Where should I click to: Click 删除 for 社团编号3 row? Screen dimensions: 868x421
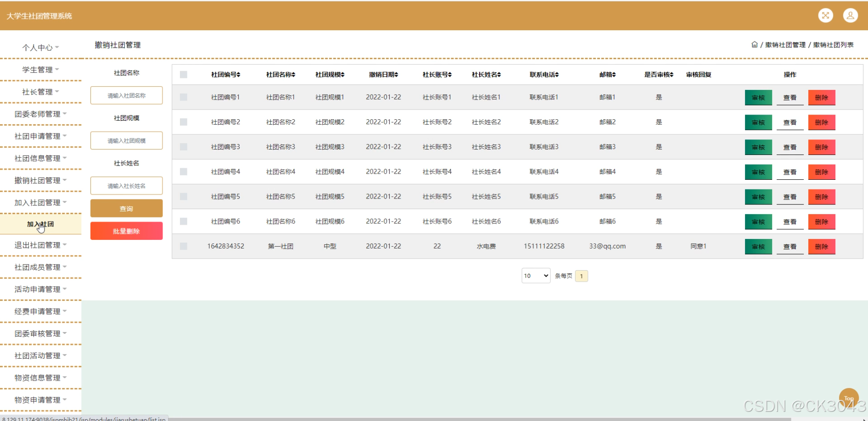[822, 147]
